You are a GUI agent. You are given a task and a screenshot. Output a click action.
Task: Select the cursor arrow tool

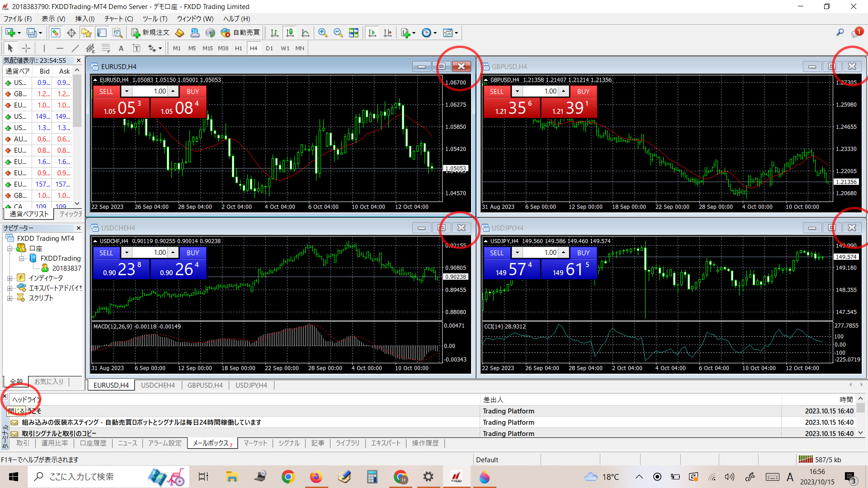[10, 48]
